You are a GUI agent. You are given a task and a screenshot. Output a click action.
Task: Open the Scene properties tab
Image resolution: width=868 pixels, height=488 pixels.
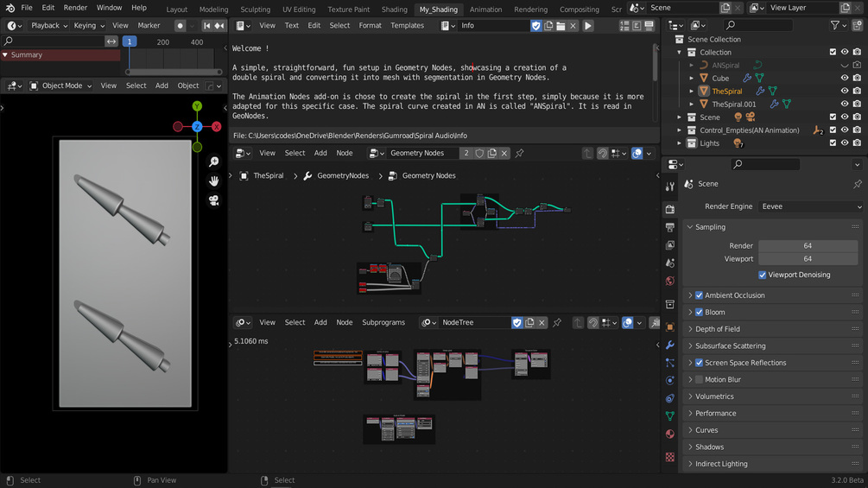[x=670, y=263]
